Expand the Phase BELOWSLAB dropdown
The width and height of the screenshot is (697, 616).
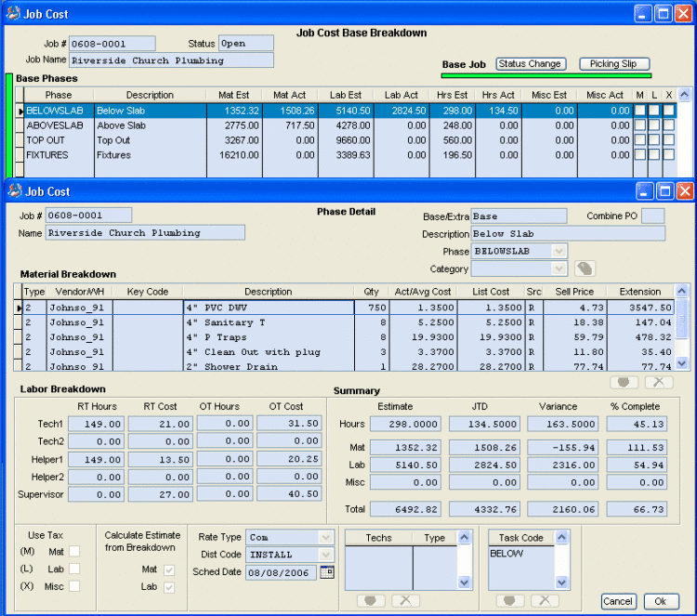[x=559, y=251]
